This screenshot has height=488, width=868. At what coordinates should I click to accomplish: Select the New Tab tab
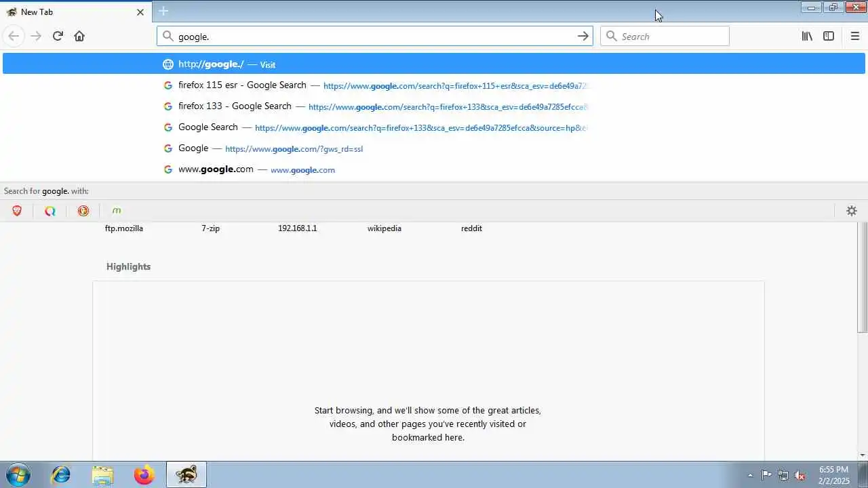coord(76,12)
